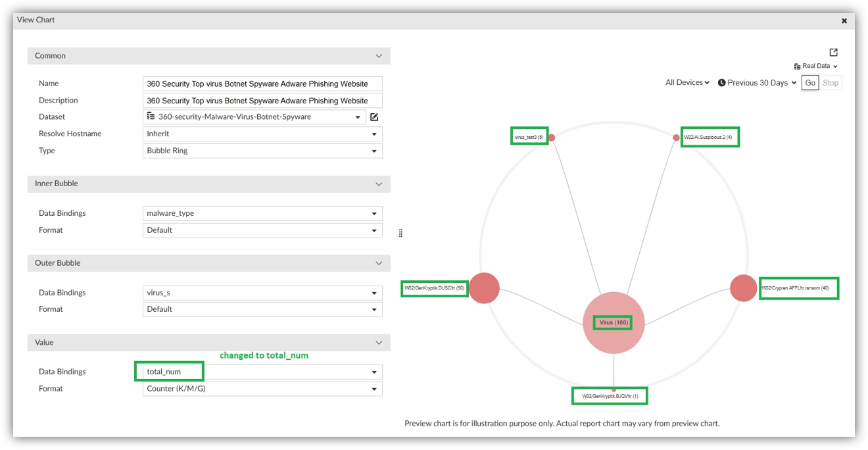The width and height of the screenshot is (868, 450).
Task: Open the Real Data dropdown
Action: click(x=816, y=66)
